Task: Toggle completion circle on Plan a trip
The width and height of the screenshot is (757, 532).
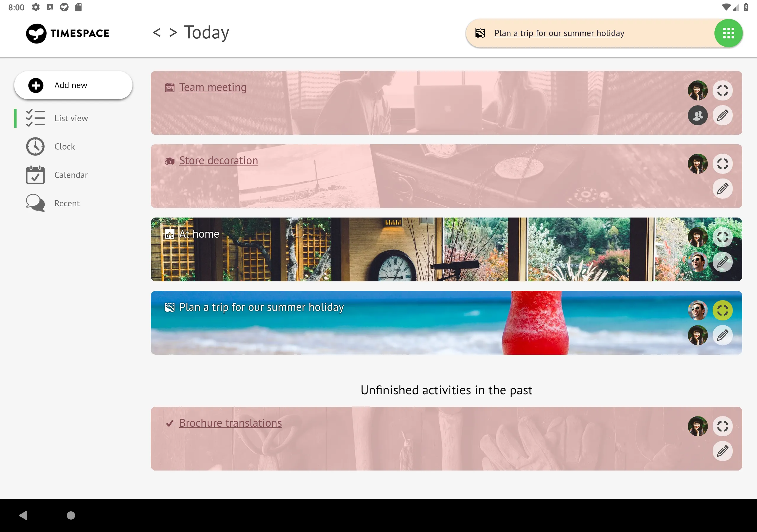Action: pos(722,310)
